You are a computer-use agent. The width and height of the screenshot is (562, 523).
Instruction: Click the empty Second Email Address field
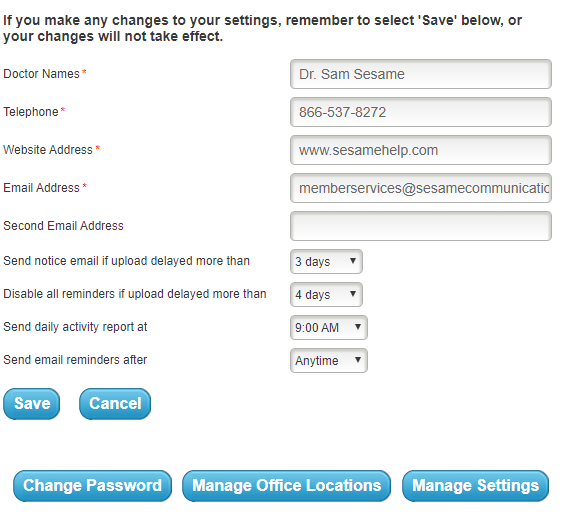click(x=421, y=226)
